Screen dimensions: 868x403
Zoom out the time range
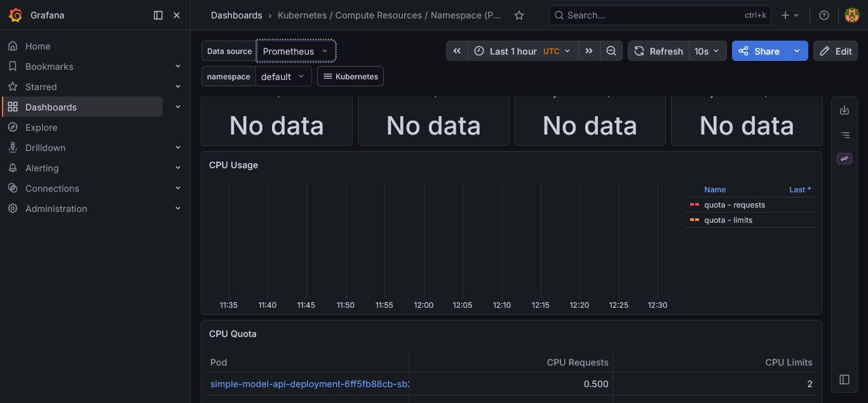tap(611, 51)
